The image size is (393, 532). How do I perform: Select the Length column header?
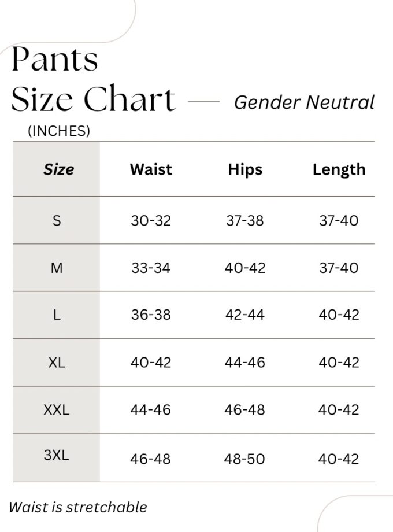pos(339,169)
